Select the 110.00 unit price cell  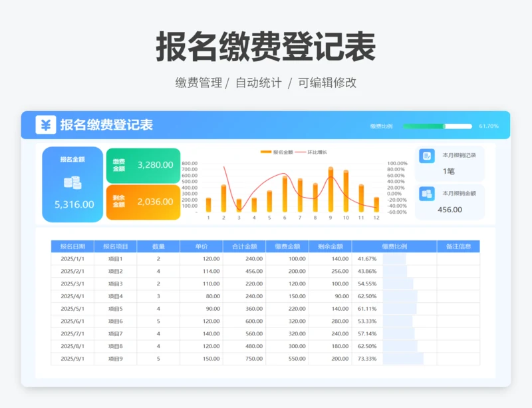(201, 284)
